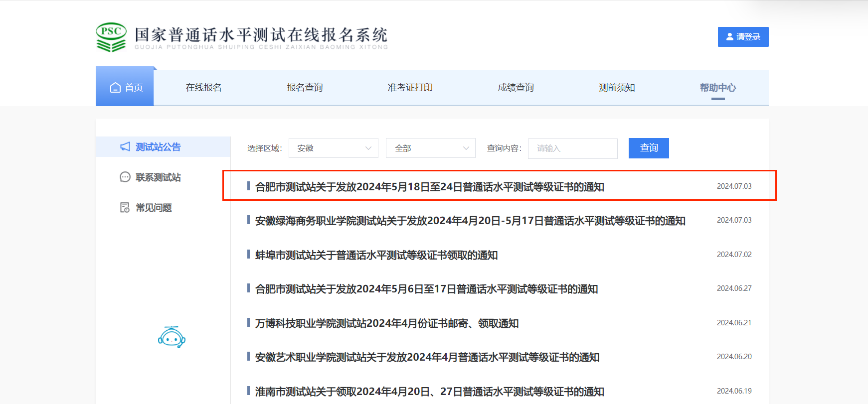Viewport: 868px width, 404px height.
Task: Click the 查询 search button
Action: (649, 148)
